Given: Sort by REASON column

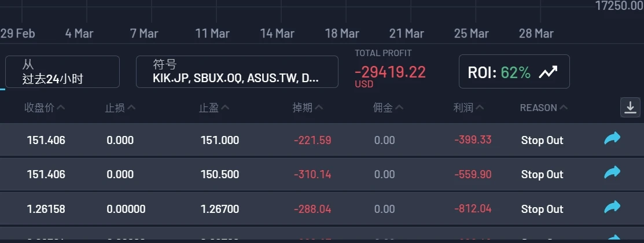Looking at the screenshot, I should click(x=543, y=108).
